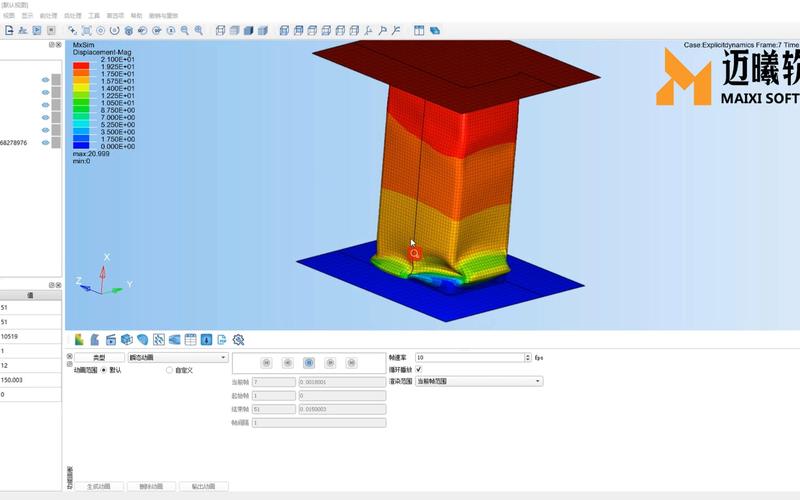Click the 值 column header

tap(31, 295)
